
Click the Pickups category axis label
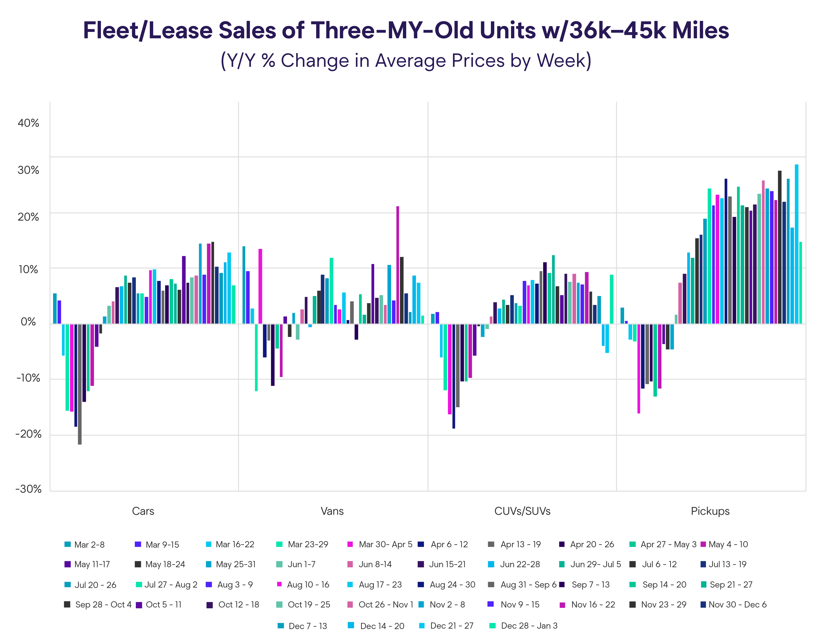[710, 512]
